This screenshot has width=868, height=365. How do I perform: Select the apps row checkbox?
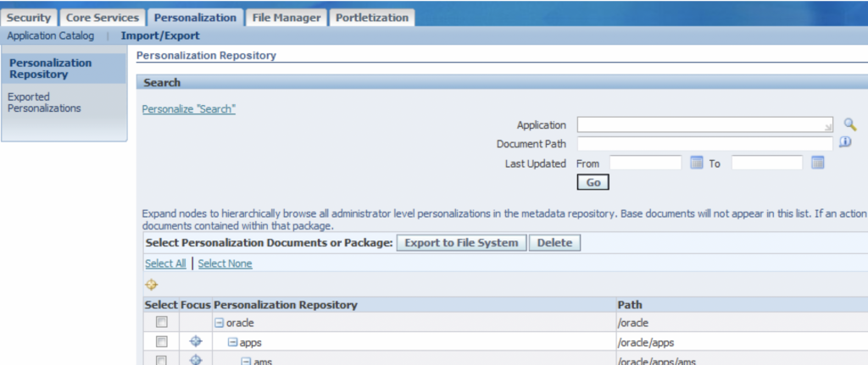[162, 341]
